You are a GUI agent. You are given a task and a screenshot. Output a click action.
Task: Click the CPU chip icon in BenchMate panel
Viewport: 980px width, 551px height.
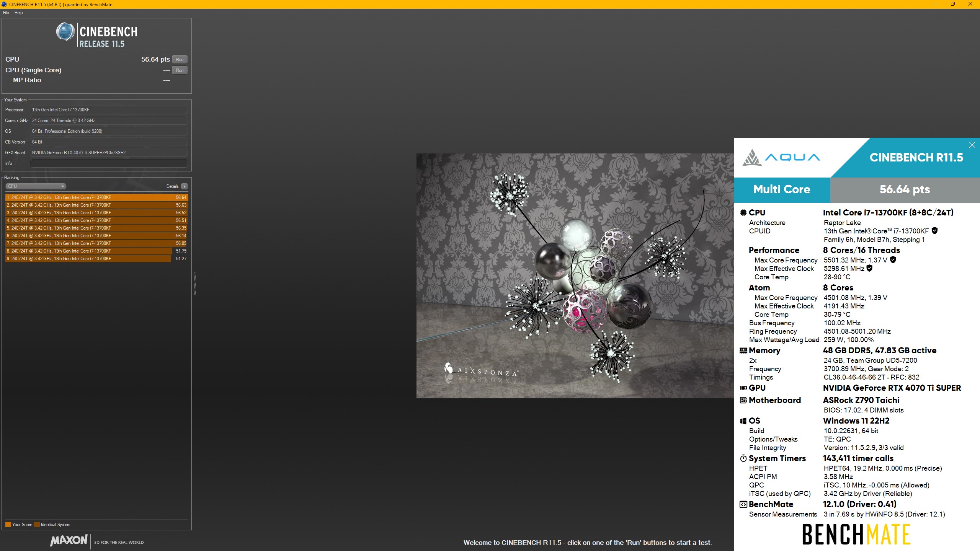(x=743, y=213)
